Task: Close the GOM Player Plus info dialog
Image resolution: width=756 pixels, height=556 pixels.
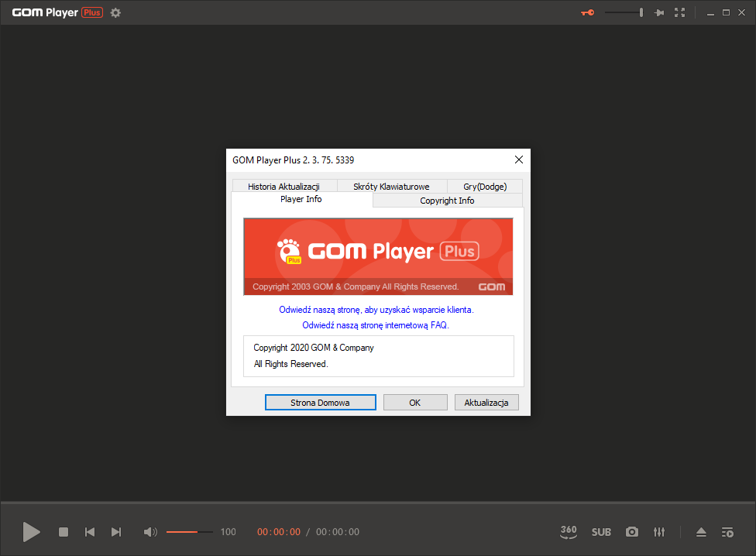Action: (x=519, y=160)
